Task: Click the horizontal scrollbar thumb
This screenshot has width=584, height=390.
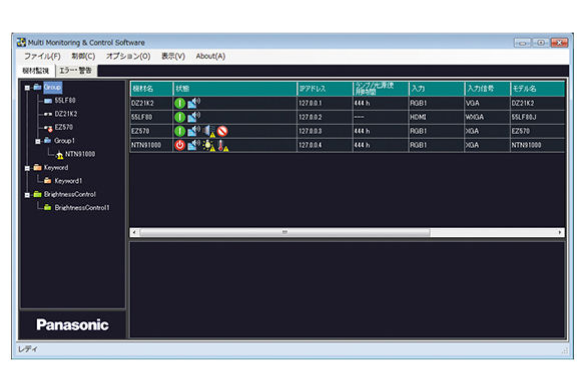Action: (285, 232)
